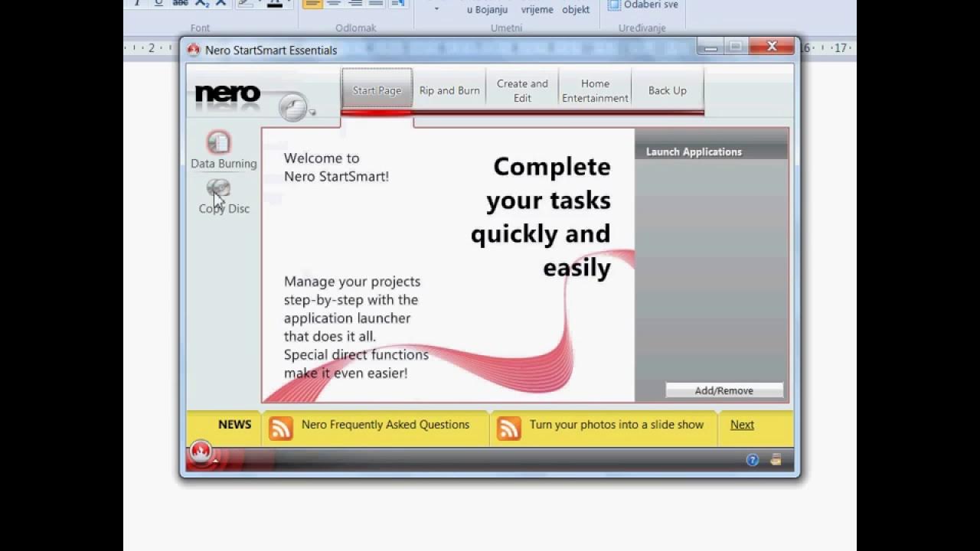The image size is (980, 551).
Task: Toggle Word's center alignment button
Action: (x=334, y=3)
